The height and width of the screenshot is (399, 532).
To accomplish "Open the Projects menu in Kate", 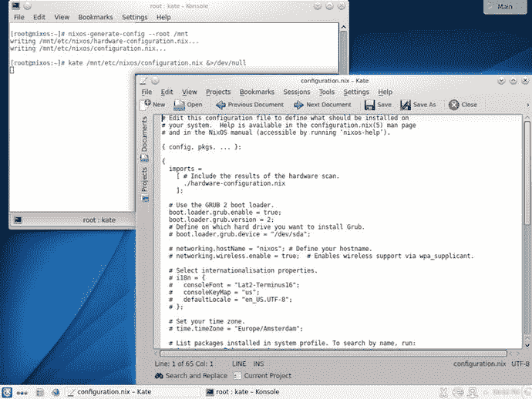I will pyautogui.click(x=218, y=92).
